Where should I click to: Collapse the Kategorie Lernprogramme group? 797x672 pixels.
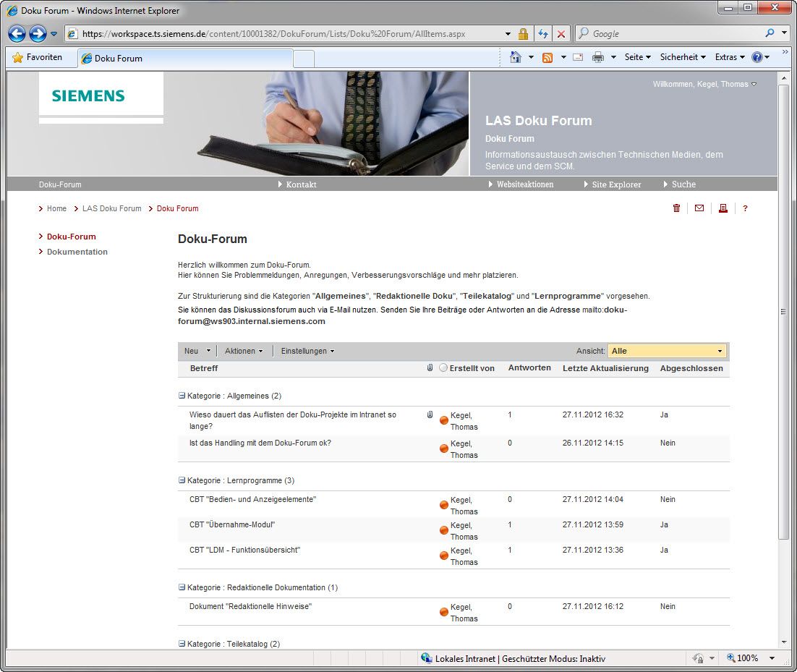coord(182,480)
